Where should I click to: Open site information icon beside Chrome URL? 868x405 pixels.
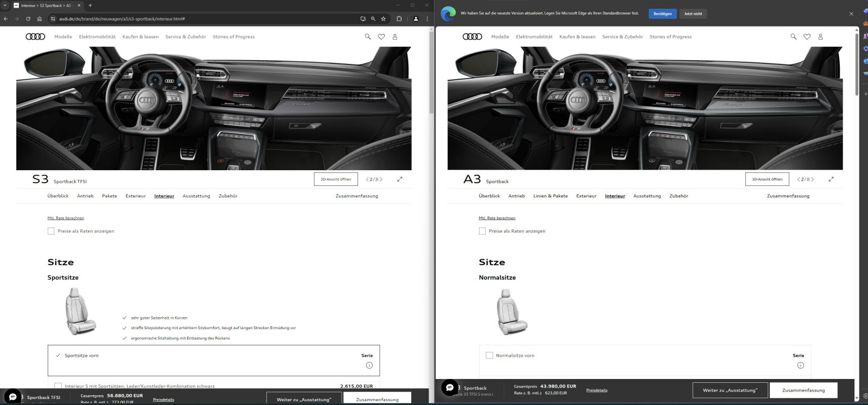tap(53, 18)
